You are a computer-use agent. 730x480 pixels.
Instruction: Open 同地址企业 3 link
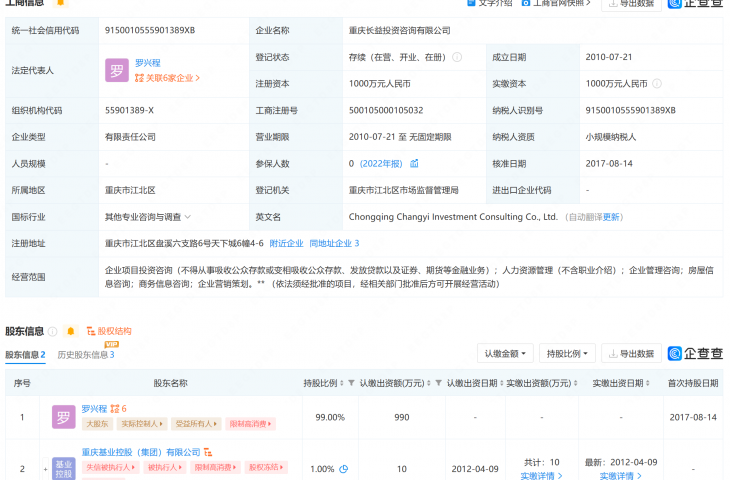click(334, 243)
